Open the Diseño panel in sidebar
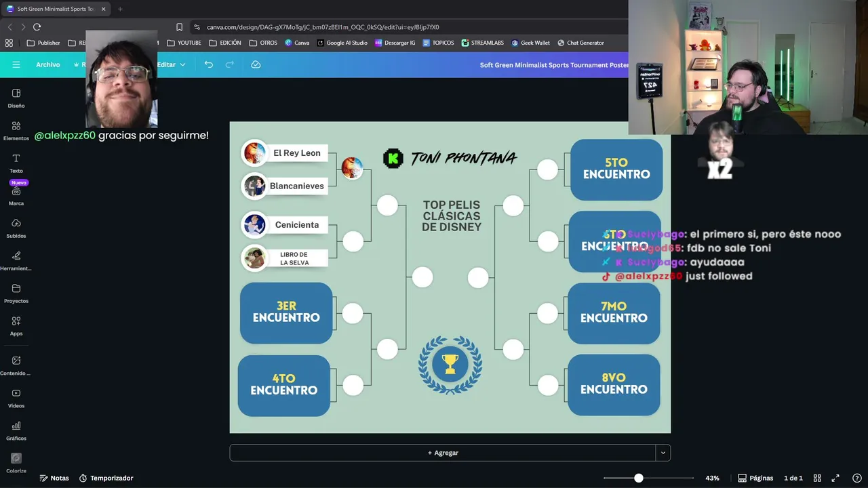Screen dimensions: 868x488 pyautogui.click(x=16, y=98)
